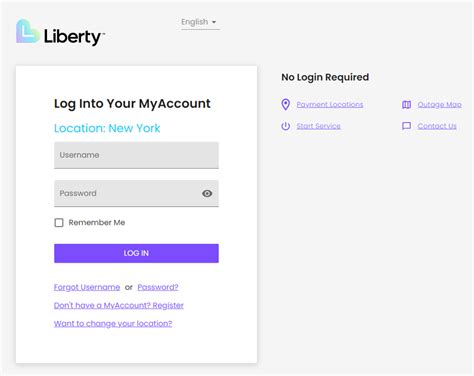The image size is (474, 376).
Task: Open the Outage Map link
Action: click(x=439, y=105)
